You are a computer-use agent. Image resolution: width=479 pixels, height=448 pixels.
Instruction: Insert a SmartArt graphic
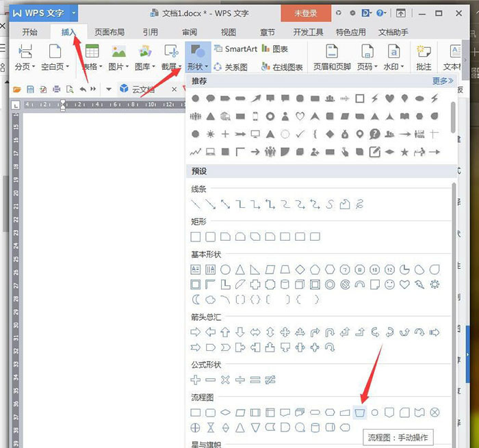point(235,49)
